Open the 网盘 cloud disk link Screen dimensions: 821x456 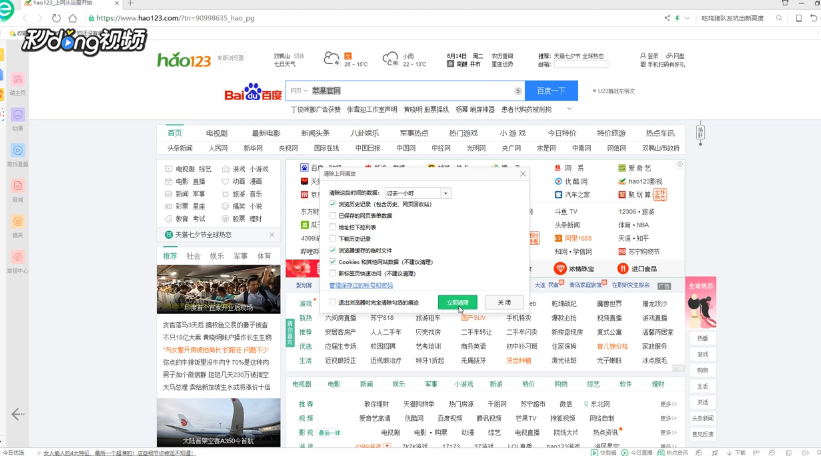point(675,56)
